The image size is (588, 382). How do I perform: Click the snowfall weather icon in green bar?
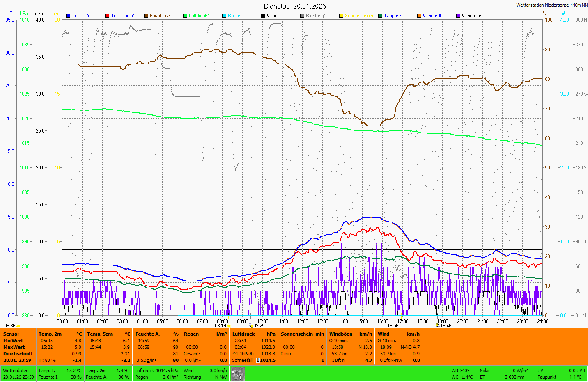[x=237, y=374]
